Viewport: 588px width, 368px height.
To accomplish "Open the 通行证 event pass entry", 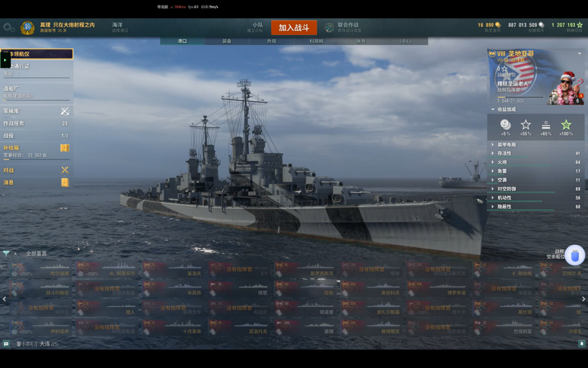I will 36,70.
